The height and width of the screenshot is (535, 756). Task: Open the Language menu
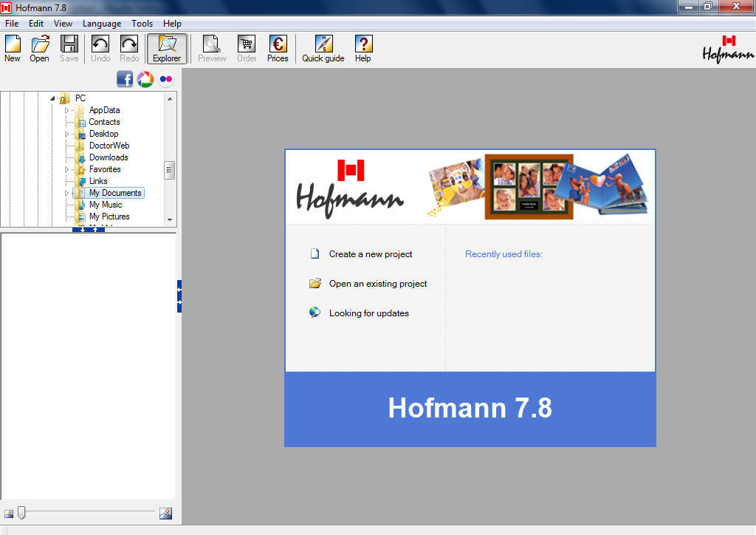pos(102,23)
